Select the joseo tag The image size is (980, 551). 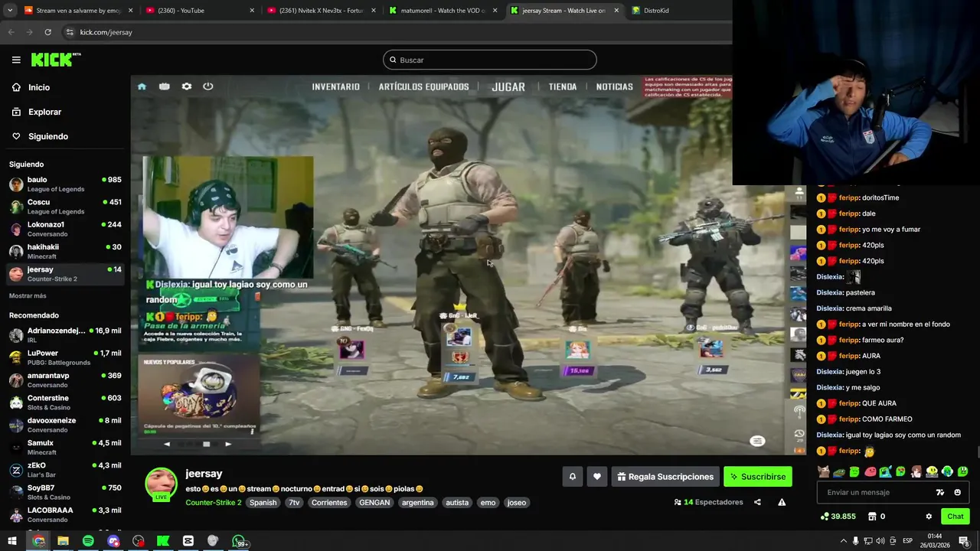517,503
